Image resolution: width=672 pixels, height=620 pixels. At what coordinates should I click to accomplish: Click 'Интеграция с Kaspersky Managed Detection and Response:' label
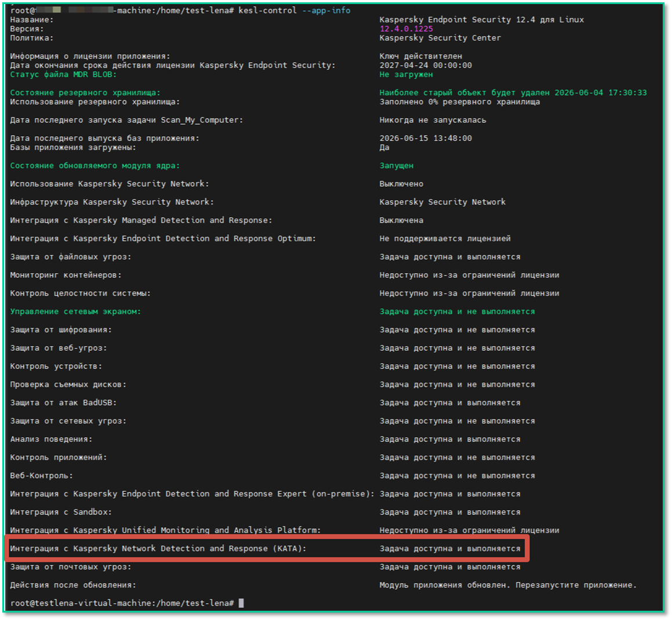point(141,220)
